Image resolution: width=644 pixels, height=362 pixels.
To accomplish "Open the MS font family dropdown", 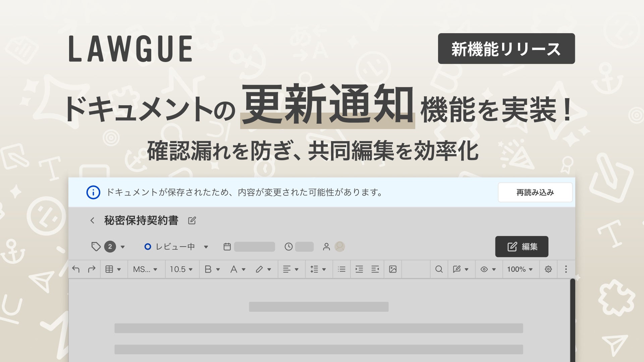I will [145, 269].
